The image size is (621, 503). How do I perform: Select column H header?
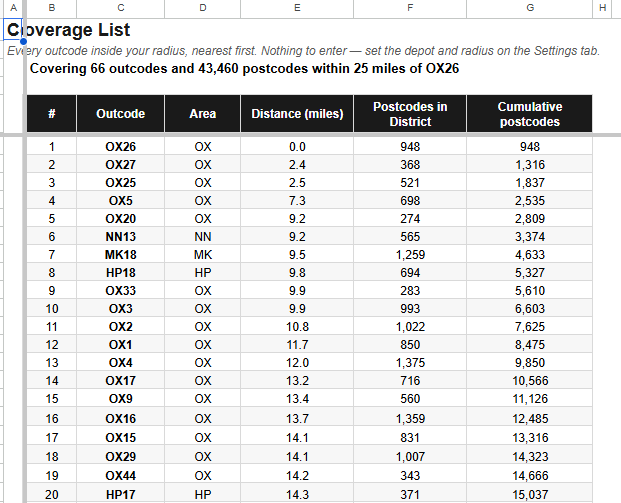pyautogui.click(x=602, y=8)
